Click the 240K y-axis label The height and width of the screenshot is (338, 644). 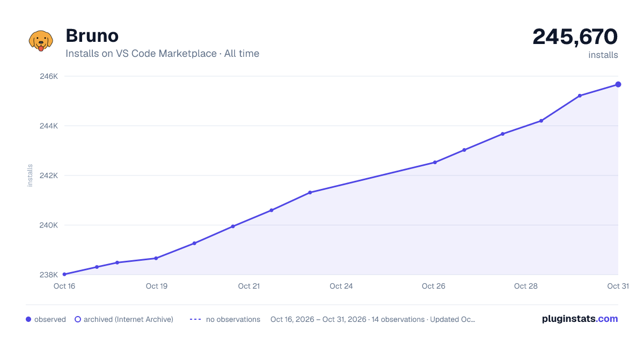[x=49, y=225]
